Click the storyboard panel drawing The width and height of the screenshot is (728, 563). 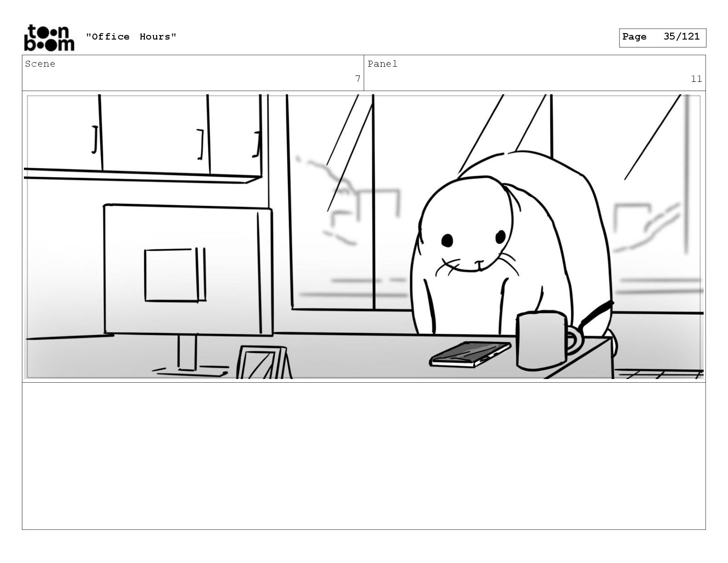click(364, 236)
